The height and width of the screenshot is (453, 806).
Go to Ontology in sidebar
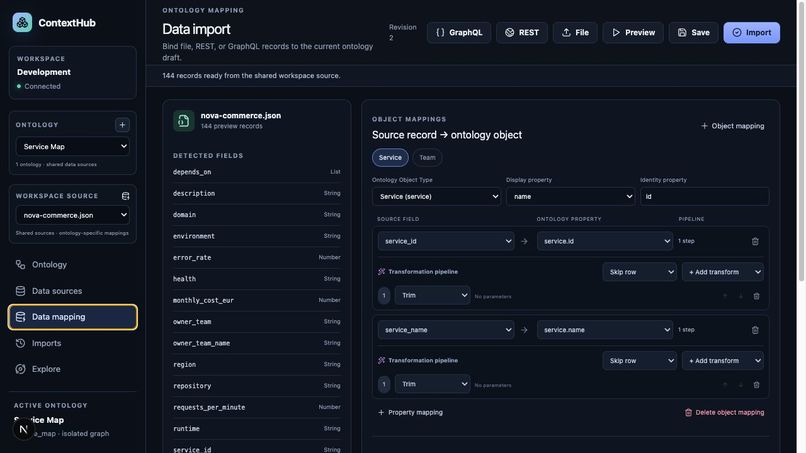[72, 265]
